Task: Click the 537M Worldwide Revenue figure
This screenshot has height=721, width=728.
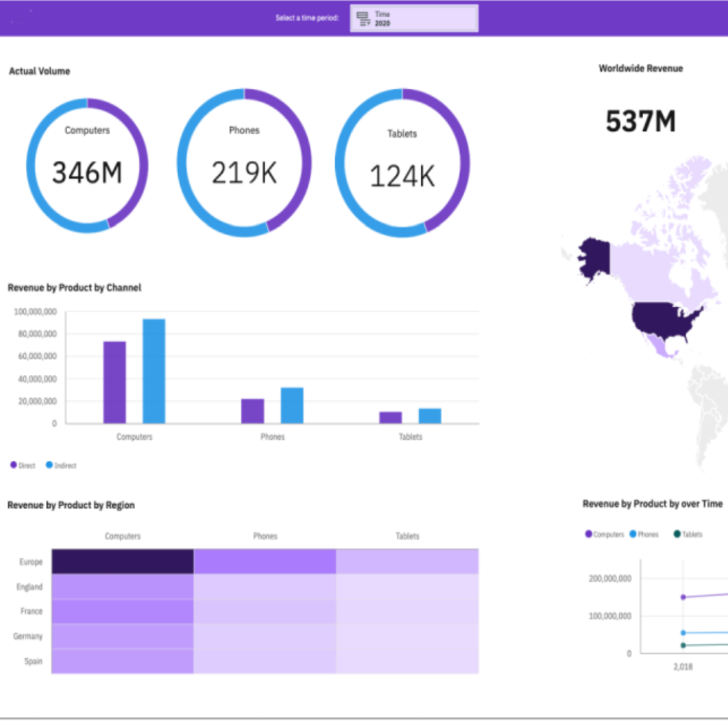Action: (641, 122)
